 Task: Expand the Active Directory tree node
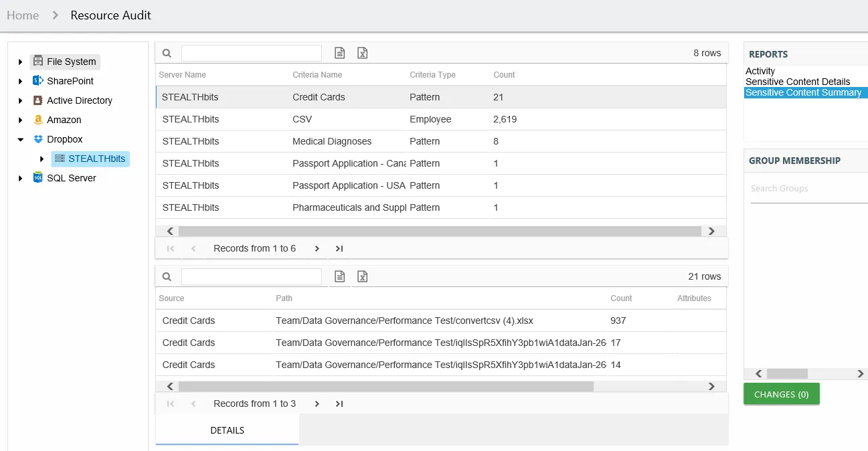tap(21, 100)
